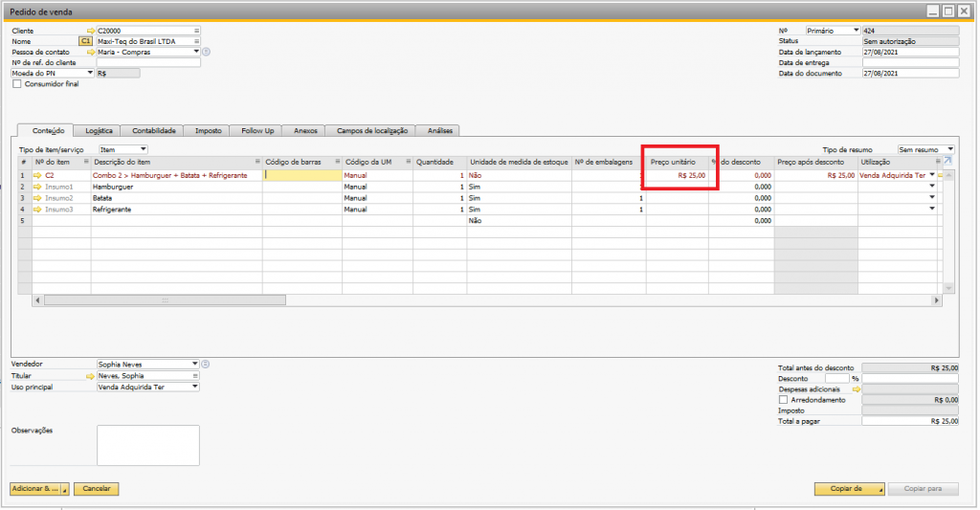Click the C1 icon beside Nome
Screen dimensions: 980x510
click(x=85, y=42)
